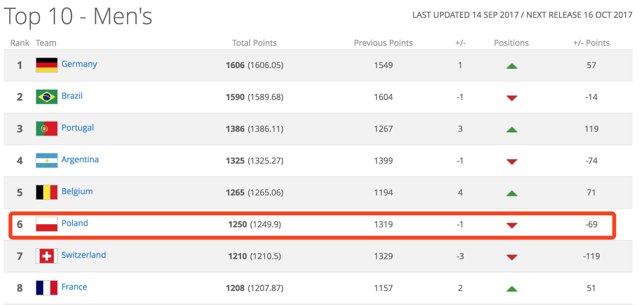Select Portugal's total points 1386 (1386.11)
Screen dimensions: 644x305
pos(255,129)
